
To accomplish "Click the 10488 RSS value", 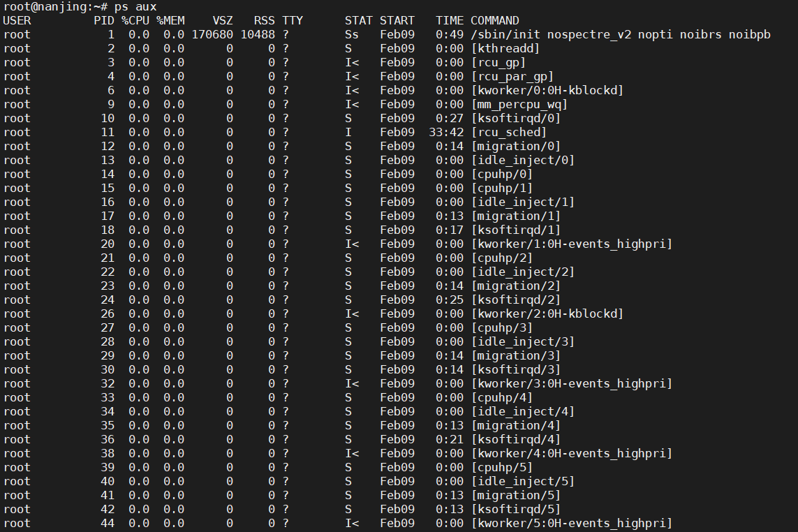I will (258, 34).
